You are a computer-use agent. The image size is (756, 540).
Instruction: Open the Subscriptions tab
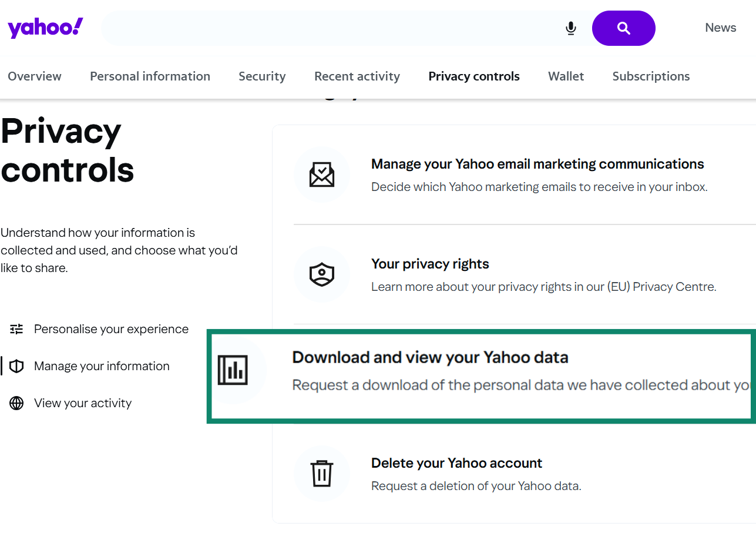[x=651, y=76]
